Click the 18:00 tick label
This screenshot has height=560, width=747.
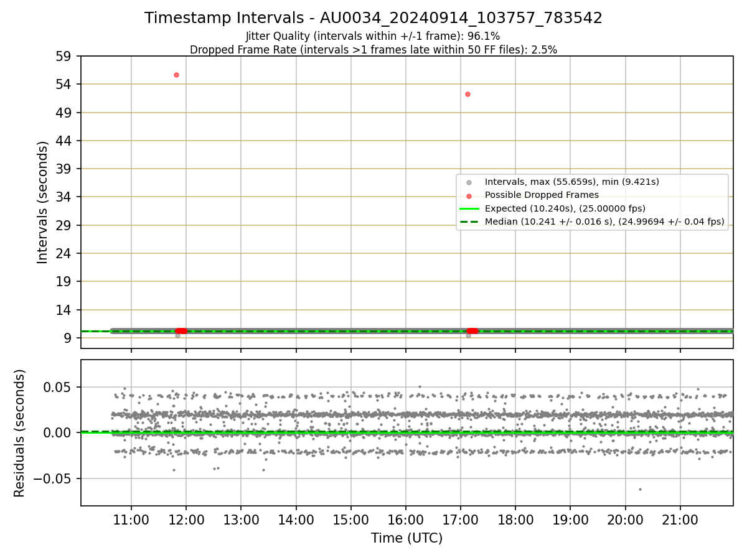[515, 520]
